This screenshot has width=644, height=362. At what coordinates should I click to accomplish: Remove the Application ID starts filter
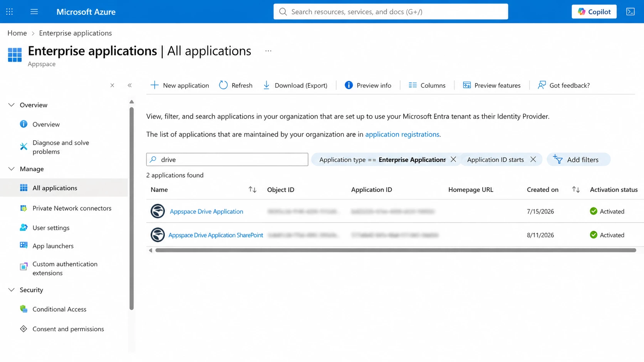pyautogui.click(x=533, y=160)
